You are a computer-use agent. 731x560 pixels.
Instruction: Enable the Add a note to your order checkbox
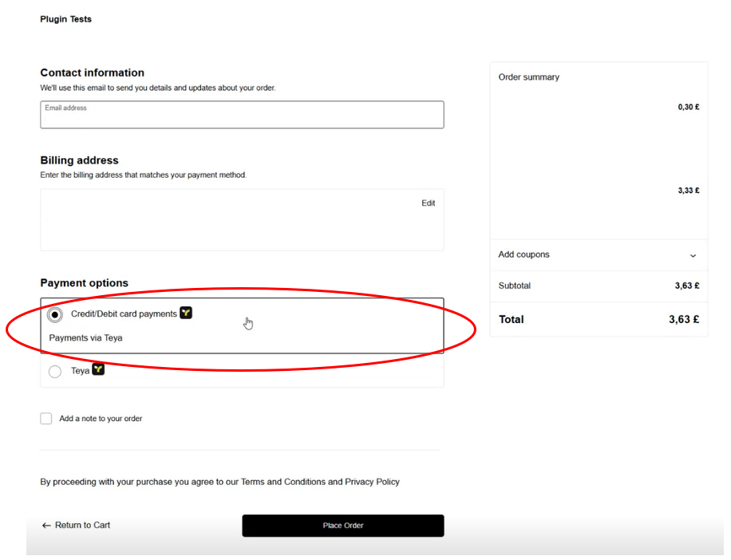point(46,418)
